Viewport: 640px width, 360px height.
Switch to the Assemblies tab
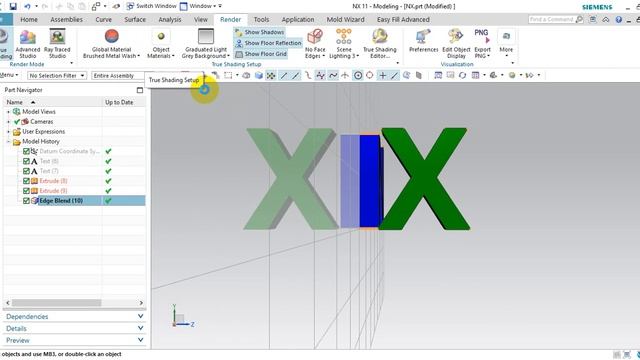click(67, 19)
